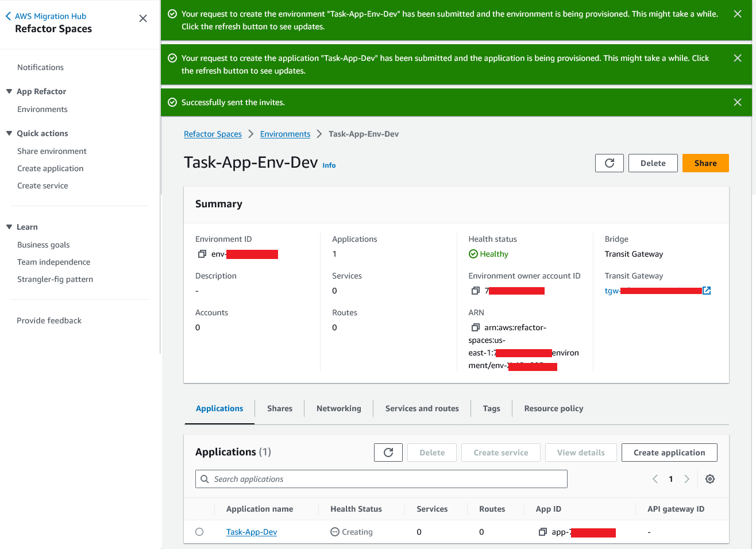Copy the environment ARN
Screen dimensions: 756x549
point(476,327)
